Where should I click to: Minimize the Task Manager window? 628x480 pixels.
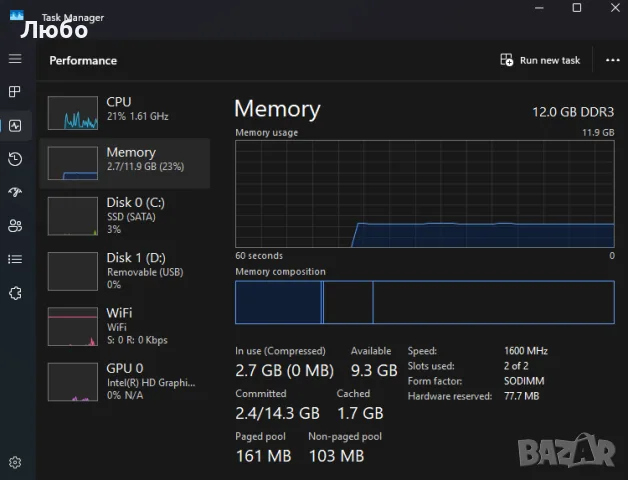point(539,8)
